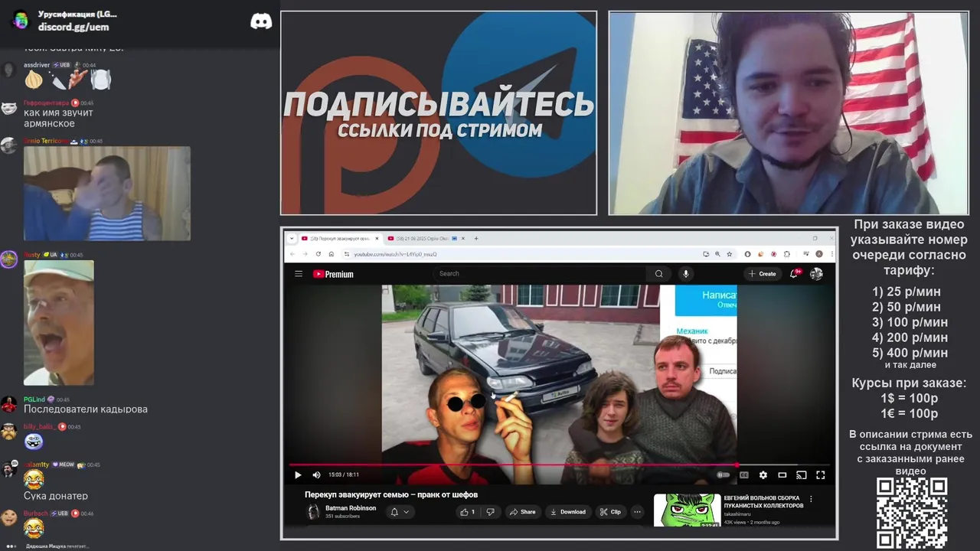Dislike the video with thumbs down
980x551 pixels.
coord(491,512)
